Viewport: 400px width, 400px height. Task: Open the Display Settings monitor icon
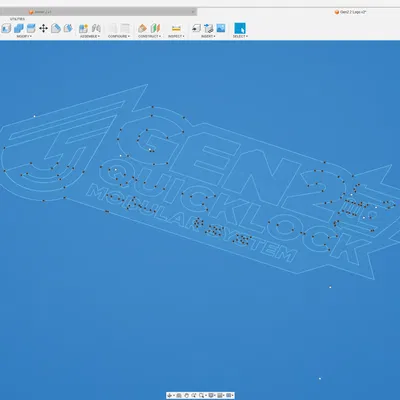(x=211, y=395)
